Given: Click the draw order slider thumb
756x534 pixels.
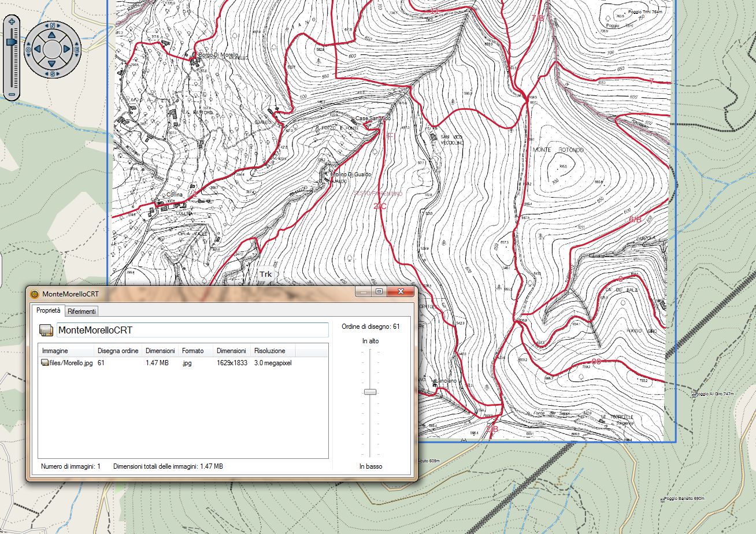Looking at the screenshot, I should [370, 392].
